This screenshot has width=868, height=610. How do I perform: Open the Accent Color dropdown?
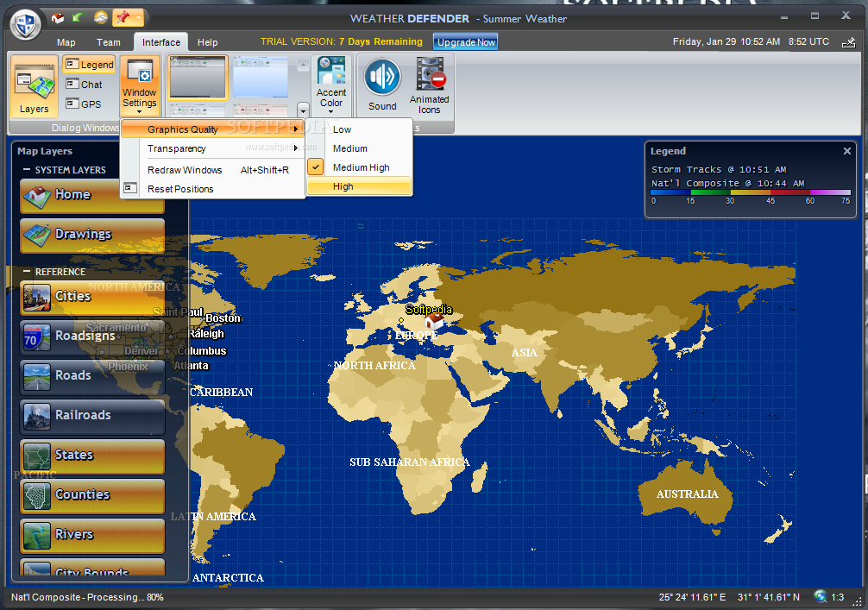331,85
